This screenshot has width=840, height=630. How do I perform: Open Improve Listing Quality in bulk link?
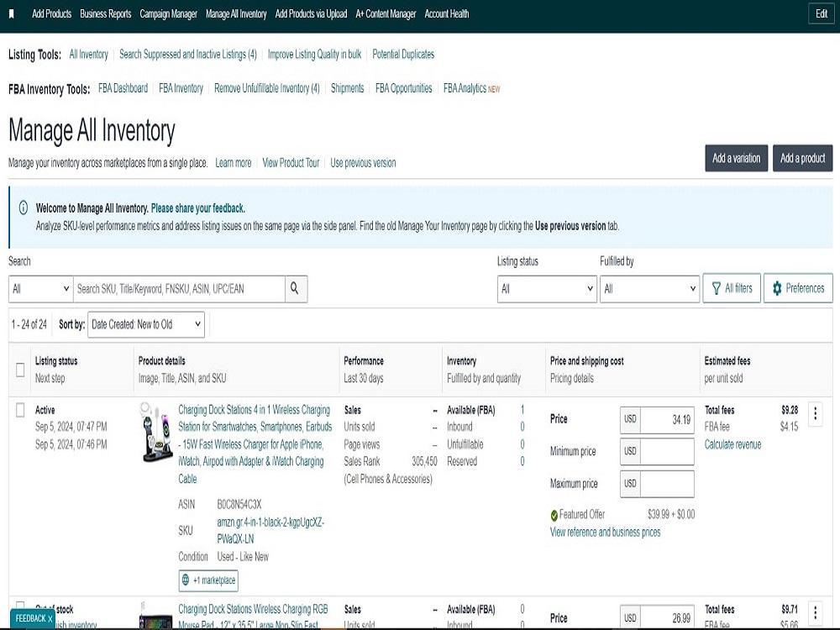pos(314,54)
